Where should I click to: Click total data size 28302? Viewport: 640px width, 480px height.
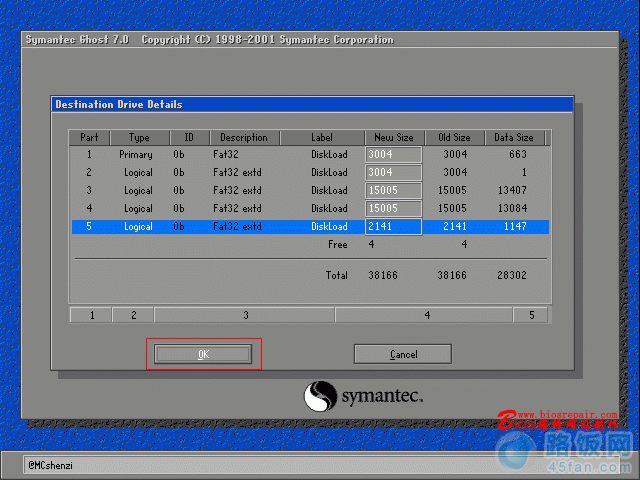[512, 275]
